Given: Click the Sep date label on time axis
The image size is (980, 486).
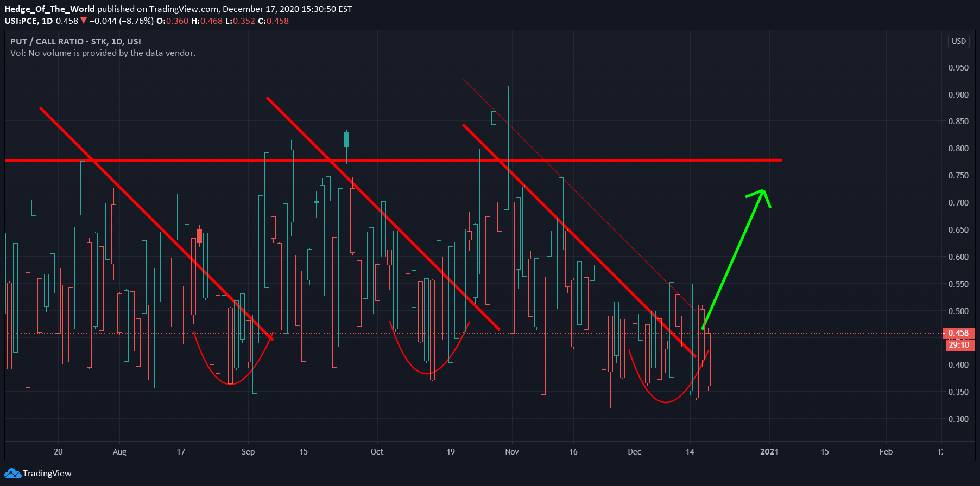Looking at the screenshot, I should [248, 452].
